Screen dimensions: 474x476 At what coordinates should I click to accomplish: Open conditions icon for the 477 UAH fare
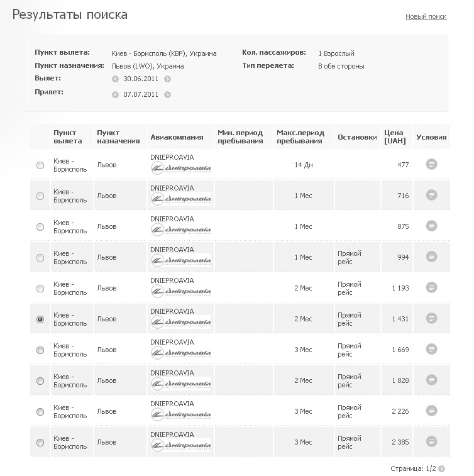431,165
